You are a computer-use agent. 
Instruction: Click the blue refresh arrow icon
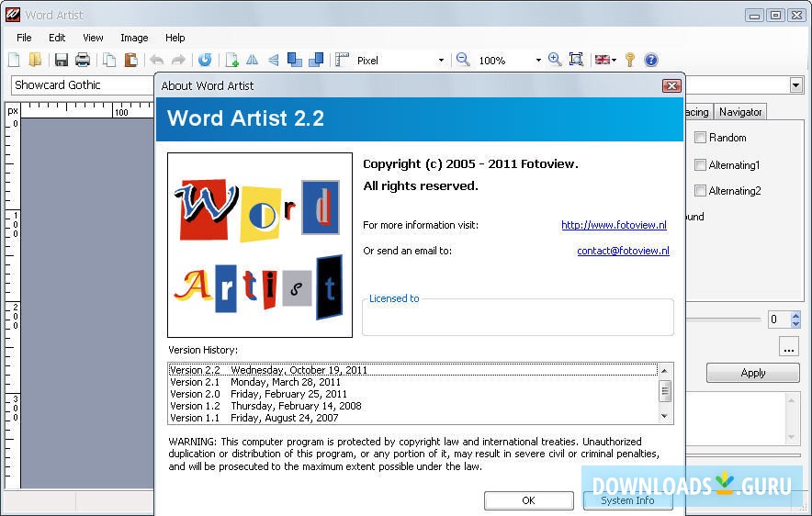[205, 60]
